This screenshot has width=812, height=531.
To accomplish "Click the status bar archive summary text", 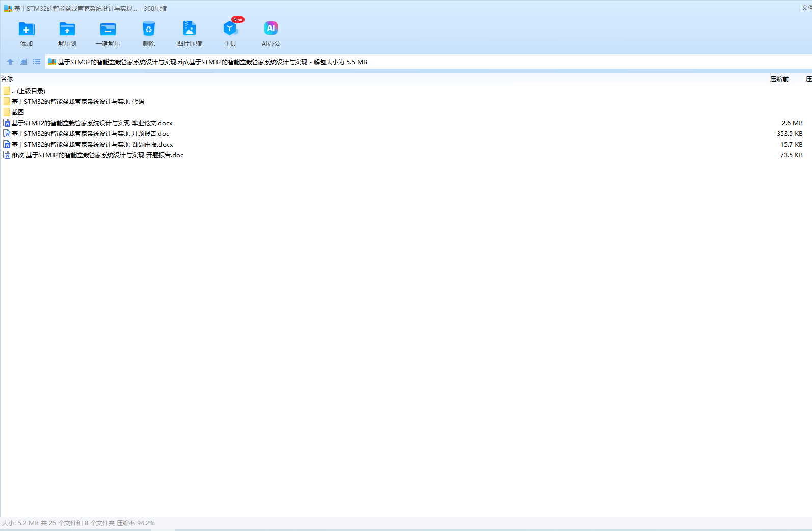I will pos(78,523).
